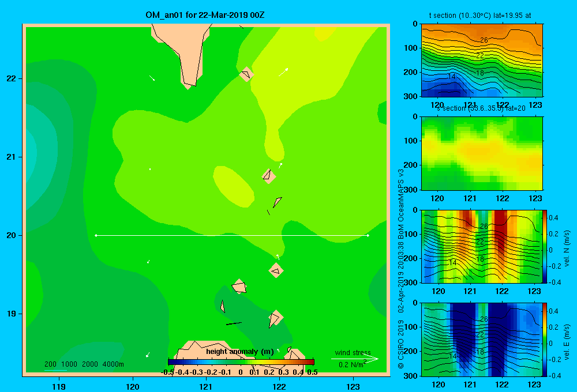Click the vel. E velocity color bar
Screen dimensions: 577x392
(545, 340)
